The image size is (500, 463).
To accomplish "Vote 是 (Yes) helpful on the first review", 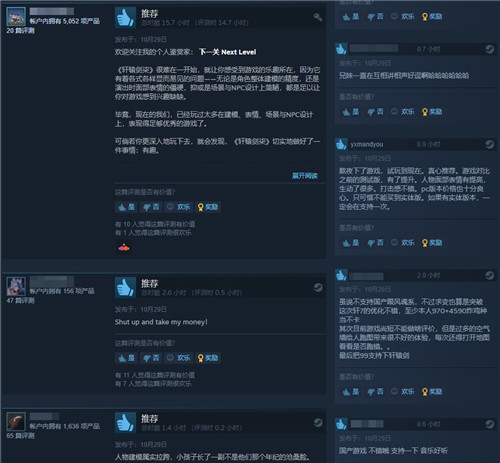I will point(126,207).
